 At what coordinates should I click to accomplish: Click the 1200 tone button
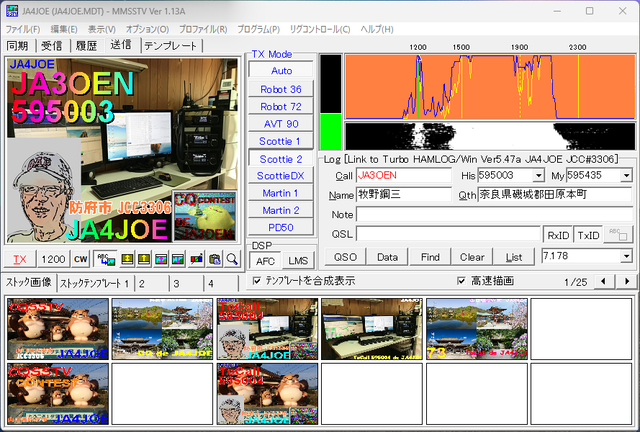coord(53,259)
